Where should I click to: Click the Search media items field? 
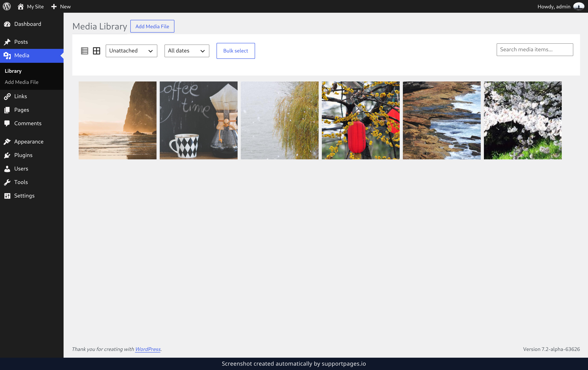point(535,49)
